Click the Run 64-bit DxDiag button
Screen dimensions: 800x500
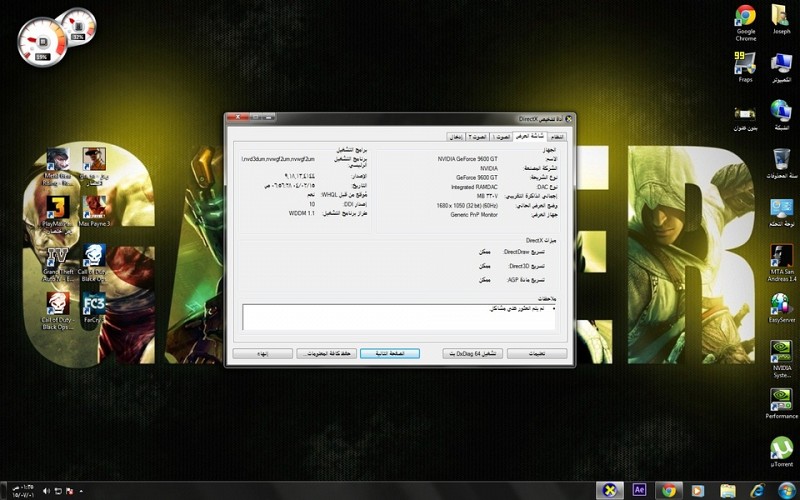[x=472, y=354]
